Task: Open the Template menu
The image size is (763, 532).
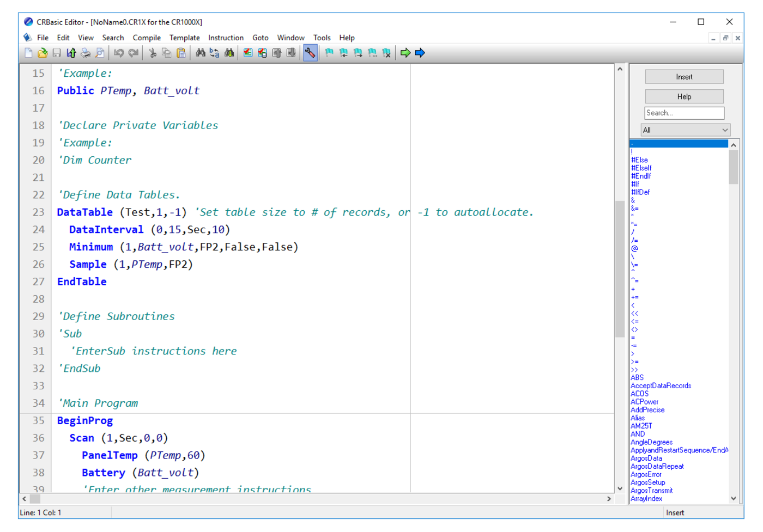Action: (184, 38)
